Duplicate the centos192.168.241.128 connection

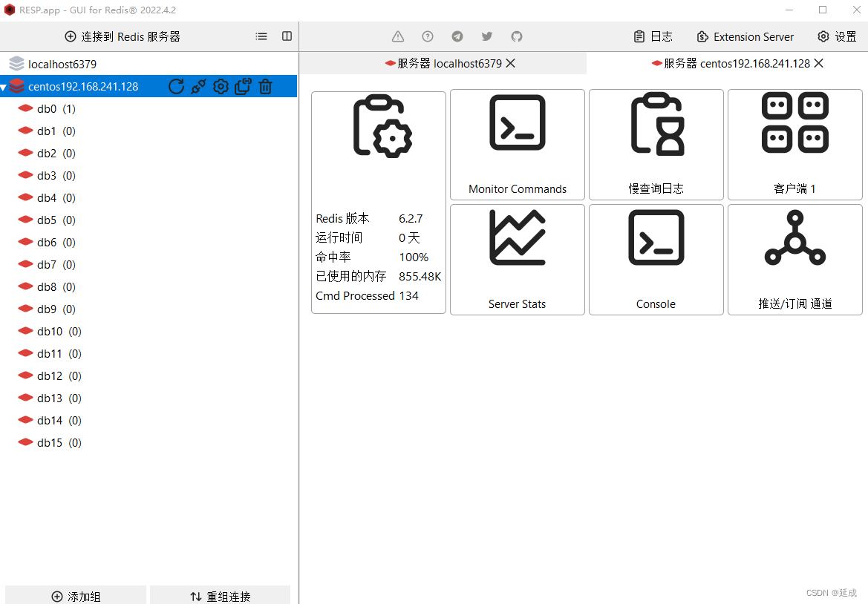pos(243,87)
